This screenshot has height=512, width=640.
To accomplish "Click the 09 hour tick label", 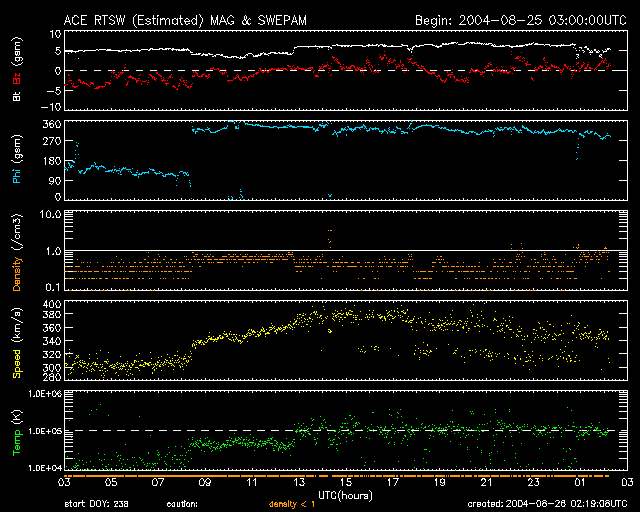I will (206, 482).
